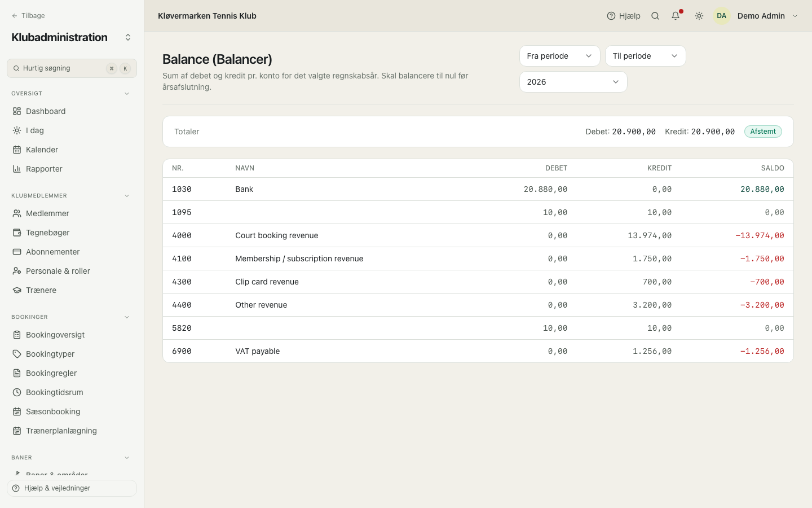Click the Court booking revenue row
Viewport: 812px width, 508px height.
(x=478, y=235)
